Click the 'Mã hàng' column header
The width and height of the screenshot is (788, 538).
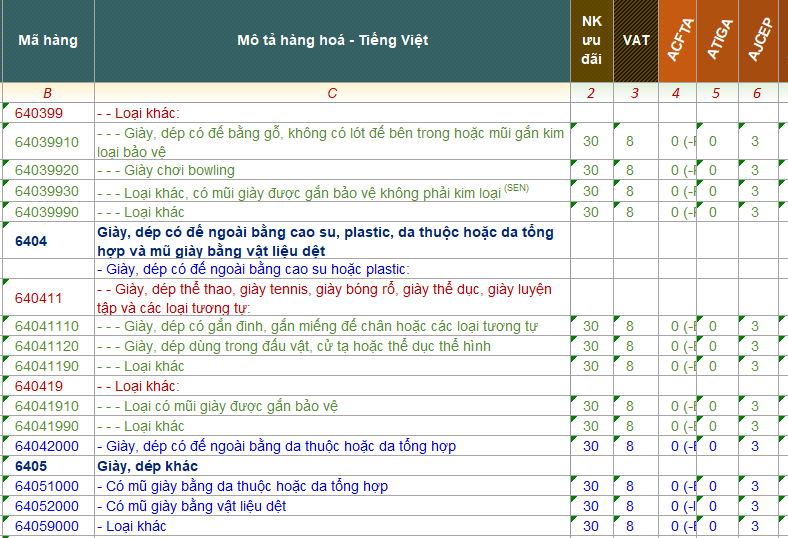47,41
